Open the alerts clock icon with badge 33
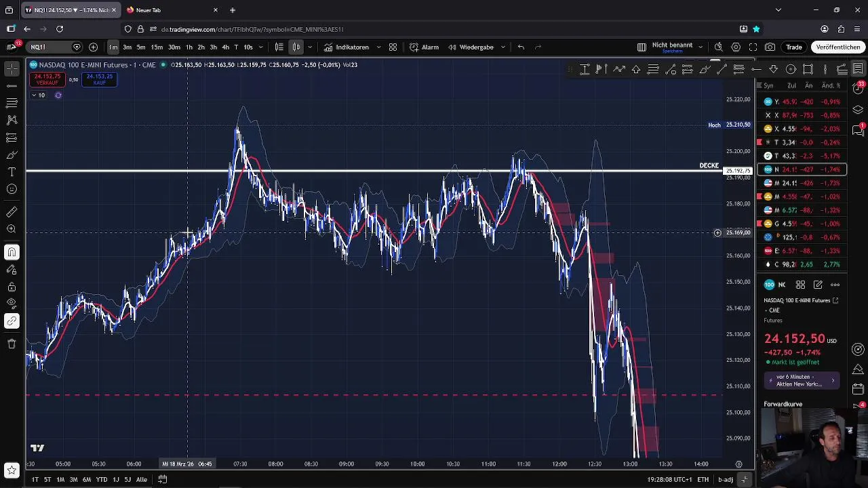The width and height of the screenshot is (868, 488). click(x=858, y=89)
